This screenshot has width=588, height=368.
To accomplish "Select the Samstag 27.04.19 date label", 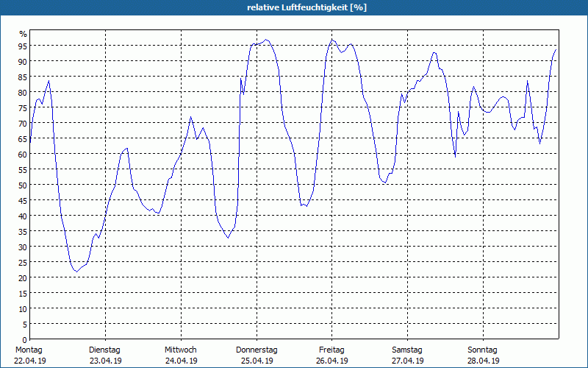I will click(408, 355).
